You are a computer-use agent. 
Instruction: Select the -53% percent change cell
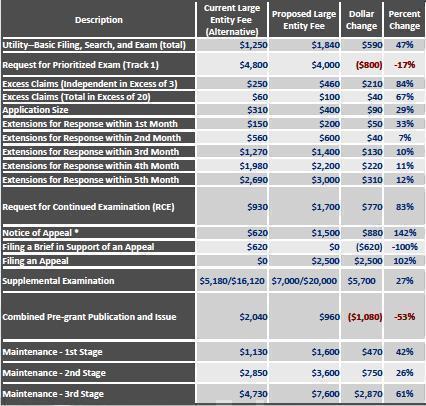point(405,317)
